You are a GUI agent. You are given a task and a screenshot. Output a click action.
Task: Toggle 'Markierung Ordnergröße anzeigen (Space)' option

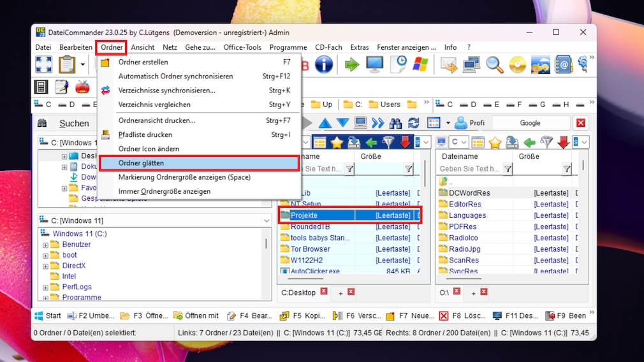[184, 177]
